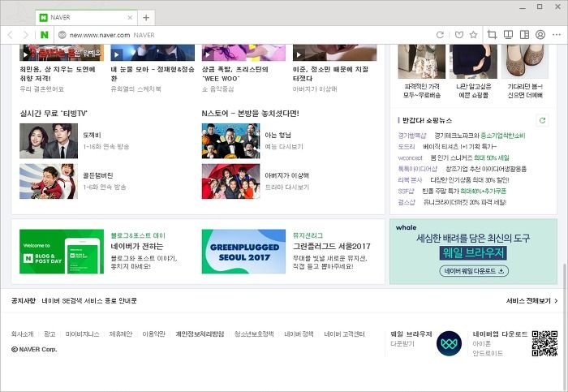The height and width of the screenshot is (392, 568).
Task: Refresh the 쇼핑뉴스 list
Action: click(542, 120)
